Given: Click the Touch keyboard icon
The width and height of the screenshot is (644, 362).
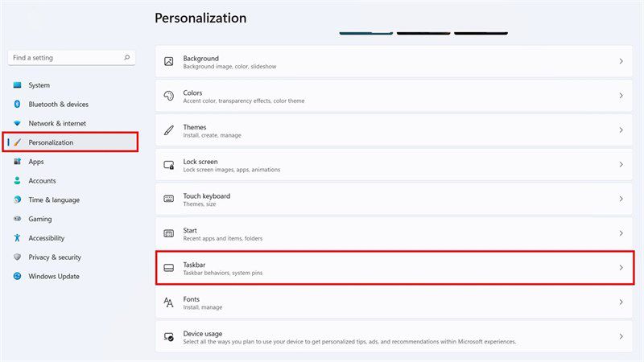Looking at the screenshot, I should 169,199.
